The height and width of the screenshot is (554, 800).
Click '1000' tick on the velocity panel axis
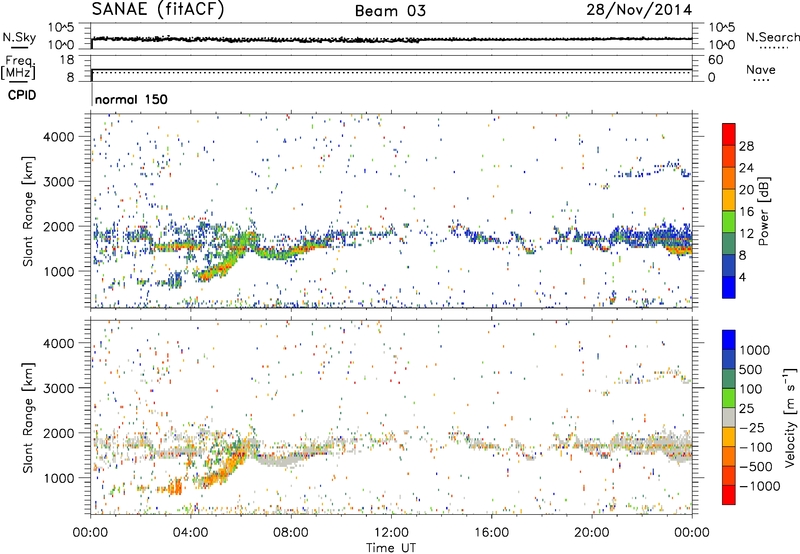[x=59, y=478]
